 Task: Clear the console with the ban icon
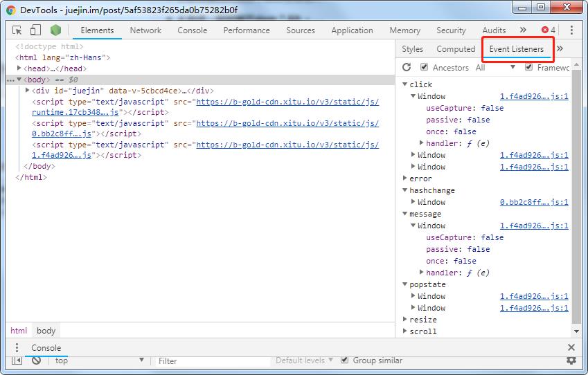coord(36,360)
